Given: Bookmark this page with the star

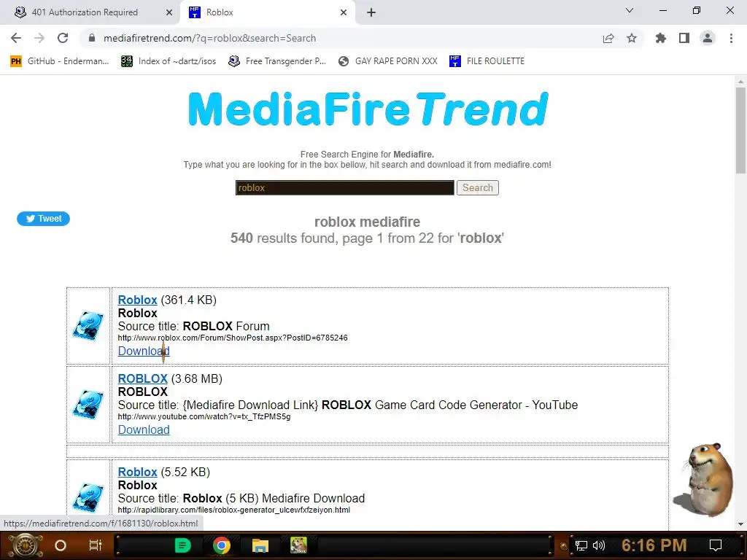Looking at the screenshot, I should (x=632, y=38).
